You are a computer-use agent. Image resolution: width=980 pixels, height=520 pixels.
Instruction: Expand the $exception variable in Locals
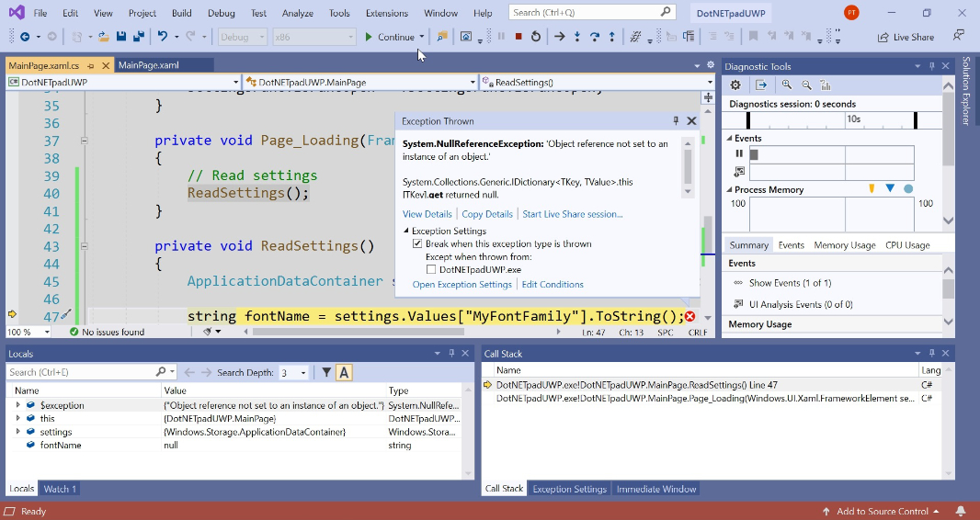coord(17,404)
